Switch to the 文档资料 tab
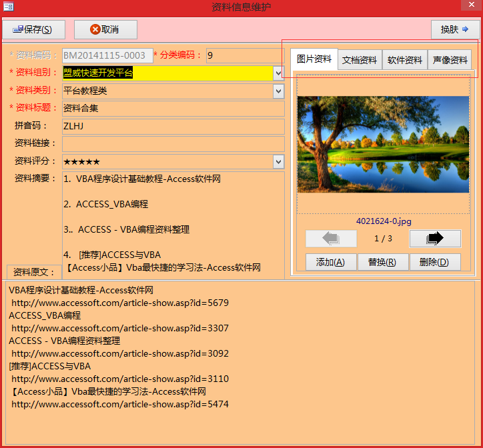Image resolution: width=483 pixels, height=448 pixels. [360, 60]
